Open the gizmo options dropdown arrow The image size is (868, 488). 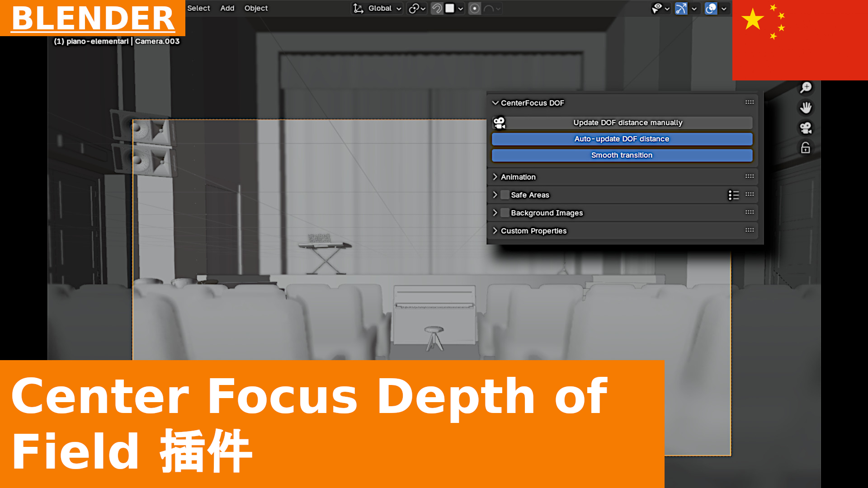coord(694,8)
